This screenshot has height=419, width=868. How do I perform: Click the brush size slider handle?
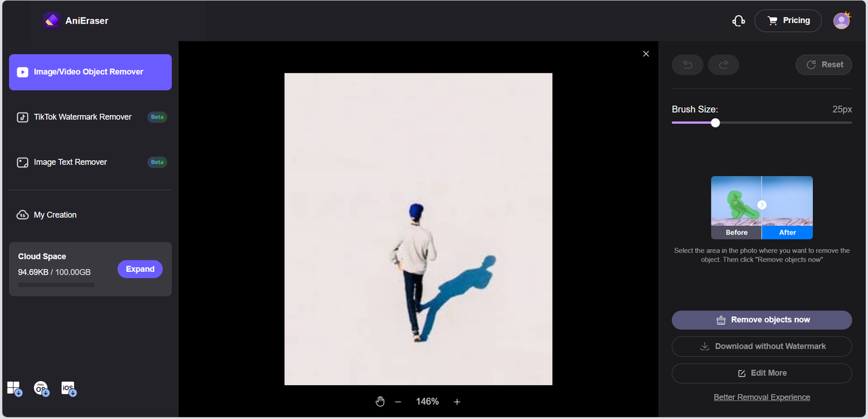coord(715,123)
